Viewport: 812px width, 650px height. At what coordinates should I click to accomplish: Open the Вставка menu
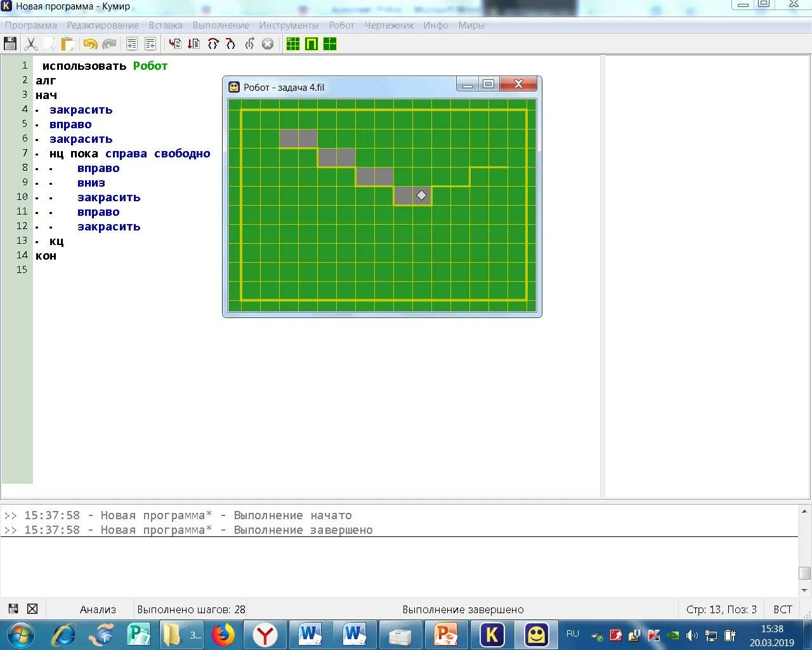click(166, 25)
